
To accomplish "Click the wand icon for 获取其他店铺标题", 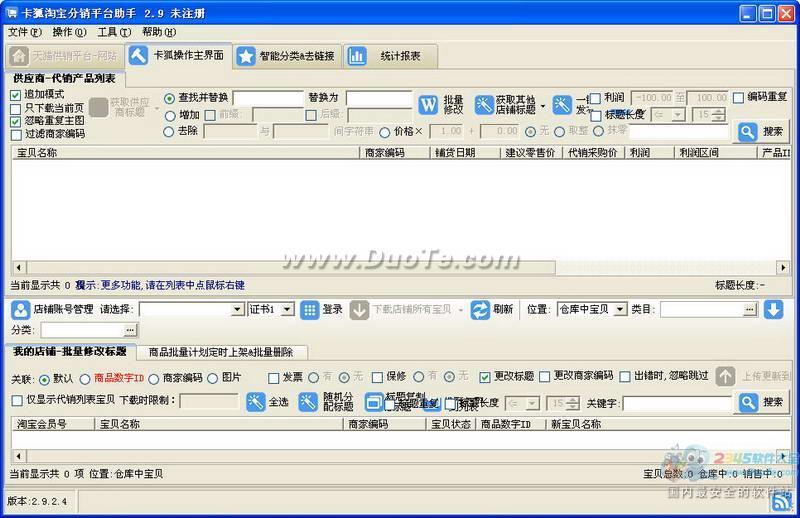I will (x=484, y=105).
